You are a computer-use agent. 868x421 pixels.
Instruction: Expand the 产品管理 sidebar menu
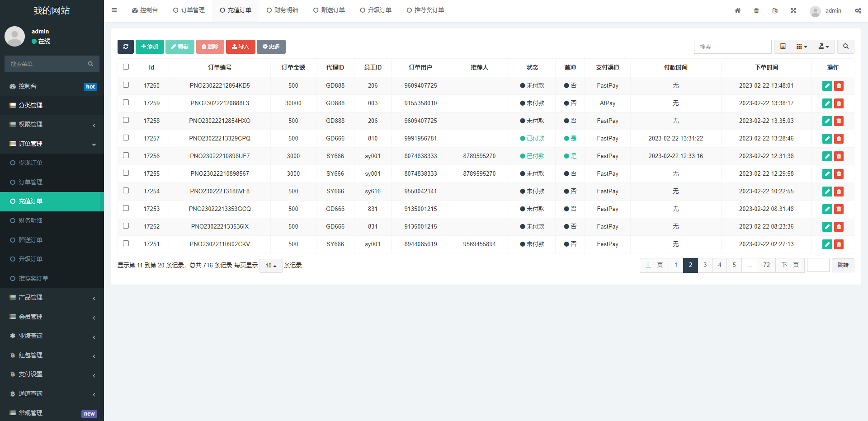[52, 297]
